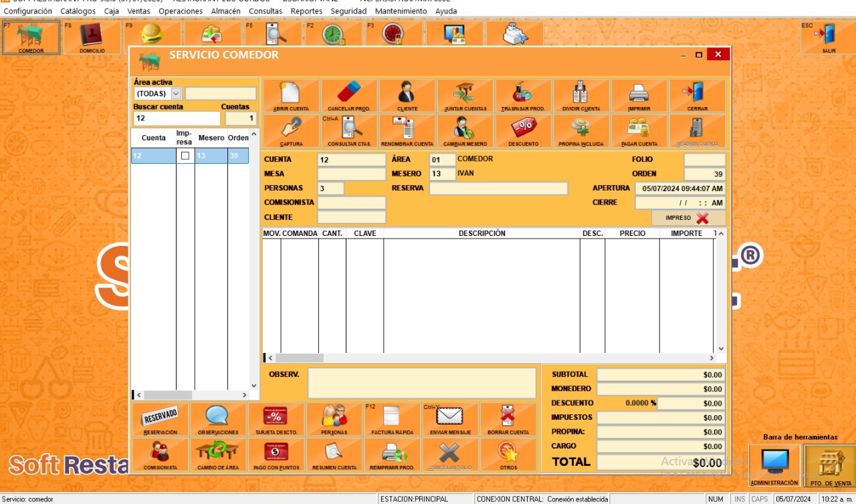Click the Cerrar door icon
Image resolution: width=856 pixels, height=504 pixels.
click(698, 96)
